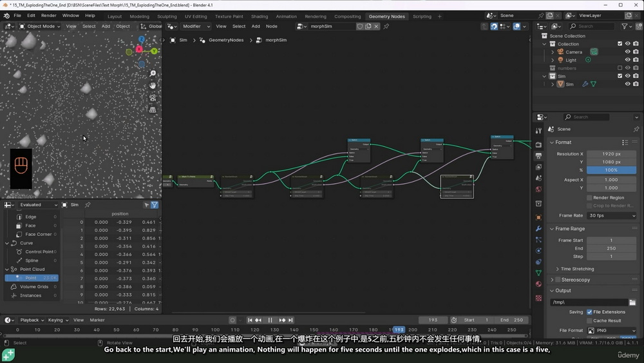Jump to the last frame button
This screenshot has width=644, height=363.
point(290,320)
